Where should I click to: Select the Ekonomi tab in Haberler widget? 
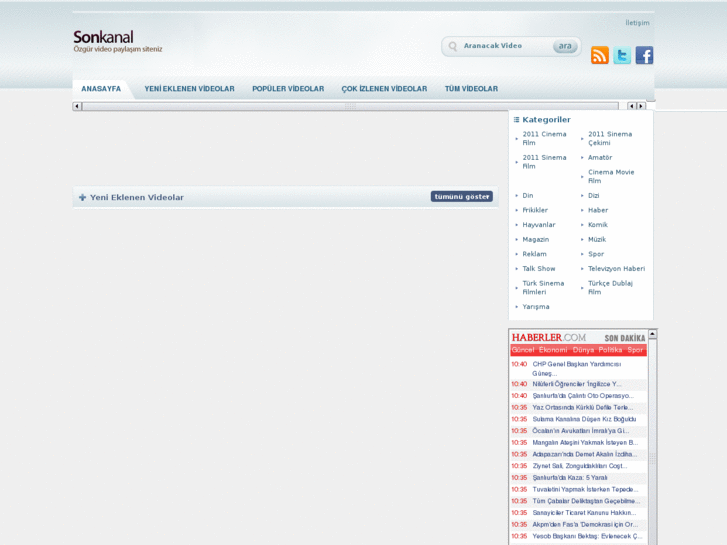553,350
